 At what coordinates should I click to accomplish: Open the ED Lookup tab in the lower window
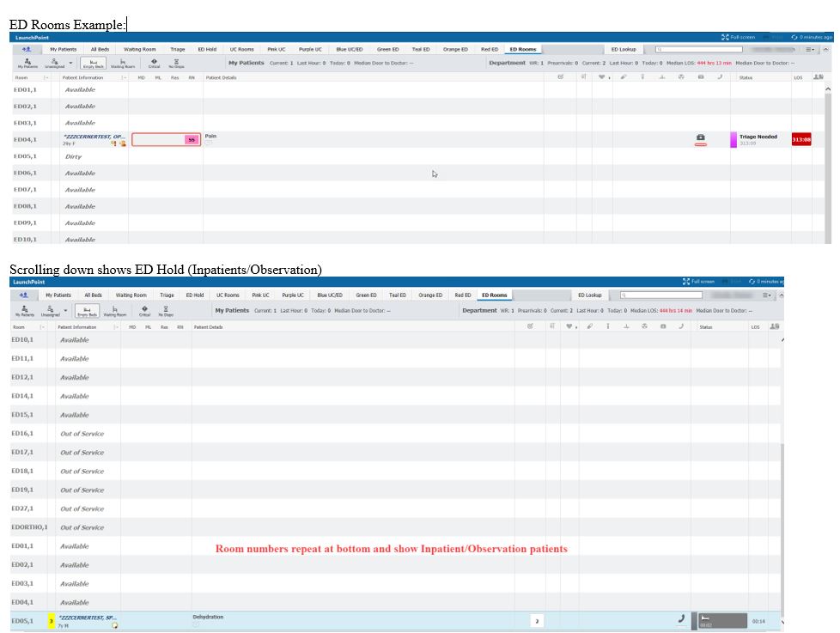[x=591, y=295]
